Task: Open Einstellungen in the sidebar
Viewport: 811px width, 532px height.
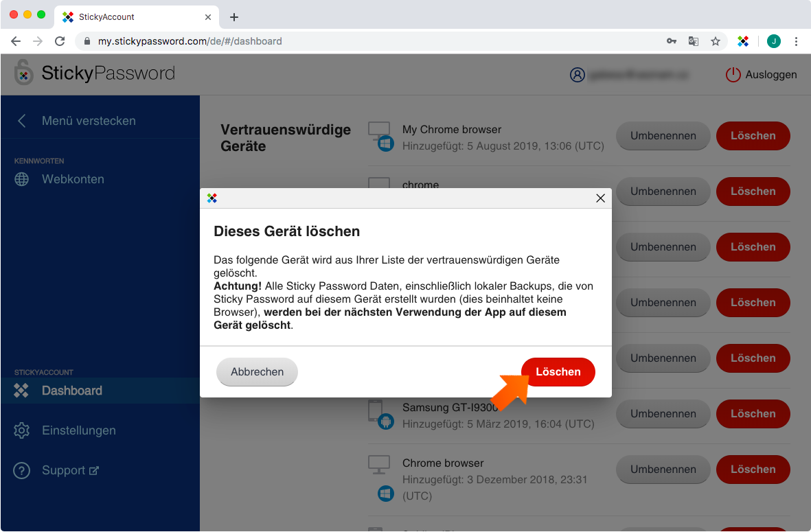Action: 78,430
